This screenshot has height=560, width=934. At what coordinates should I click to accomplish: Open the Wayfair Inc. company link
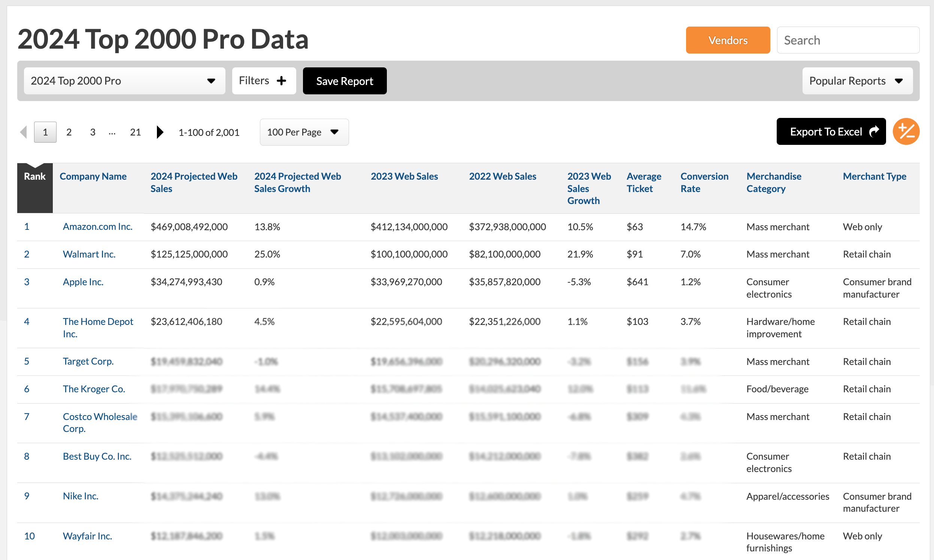(x=87, y=536)
